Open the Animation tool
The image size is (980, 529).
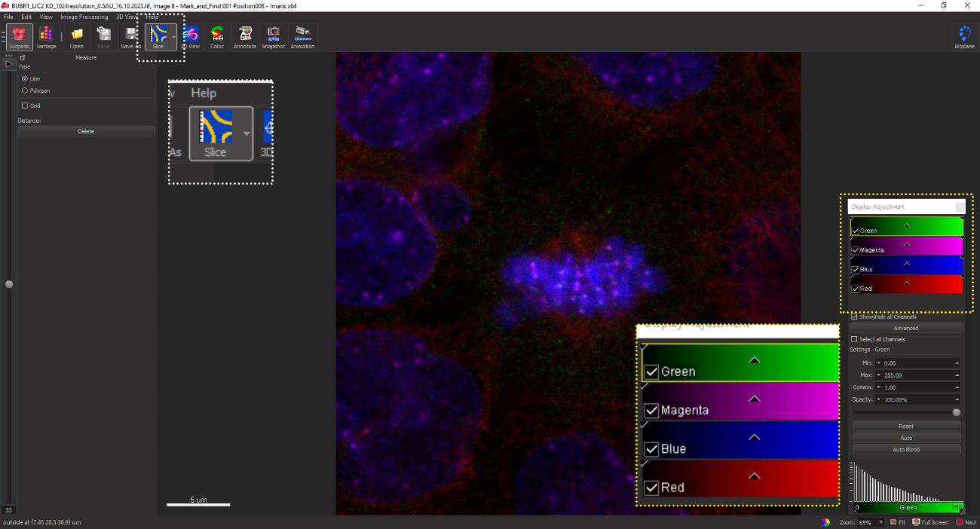(x=303, y=37)
